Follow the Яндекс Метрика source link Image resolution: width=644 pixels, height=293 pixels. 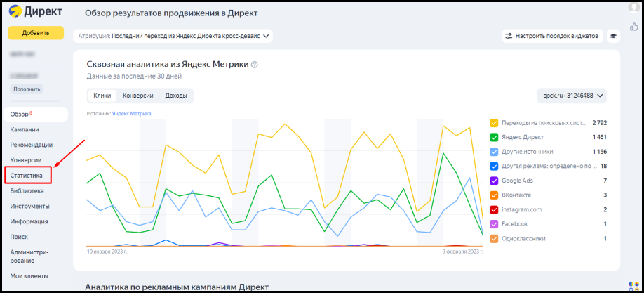click(131, 114)
